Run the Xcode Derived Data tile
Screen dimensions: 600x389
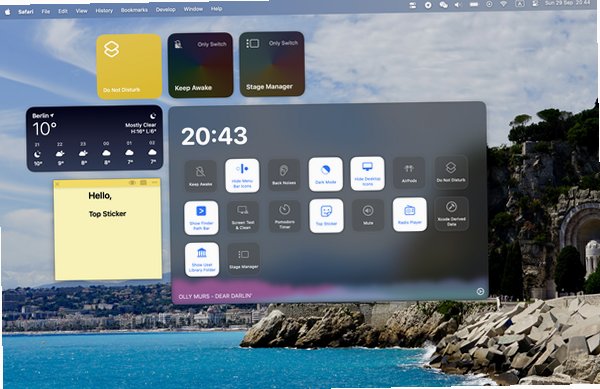(452, 214)
